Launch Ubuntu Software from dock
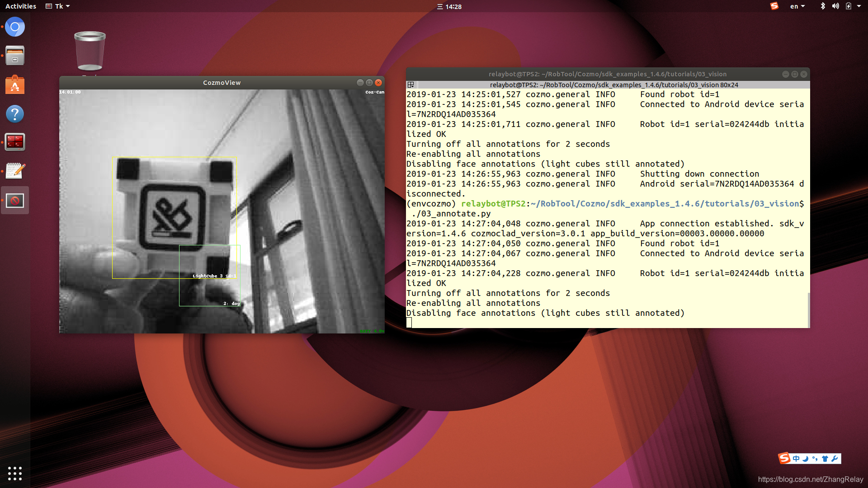 tap(15, 85)
